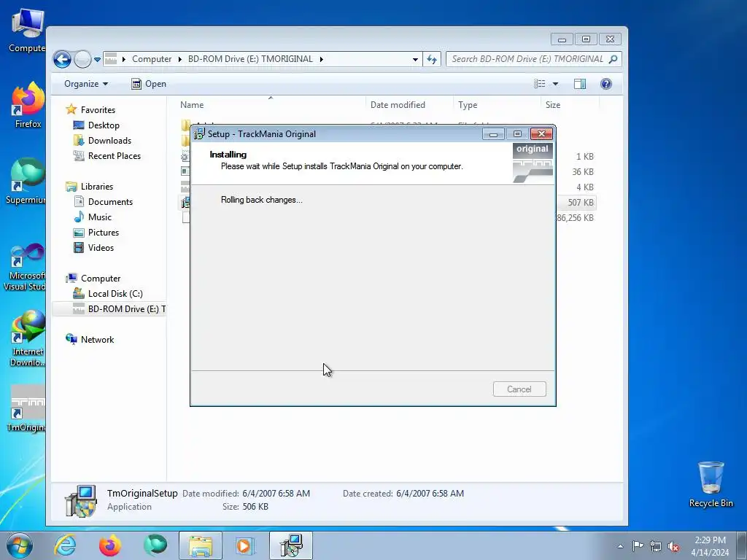This screenshot has height=560, width=747.
Task: Click the Explorer Back navigation arrow
Action: tap(62, 60)
